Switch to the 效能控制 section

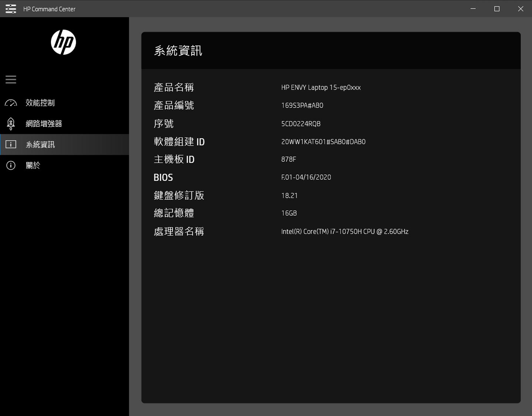click(x=40, y=103)
